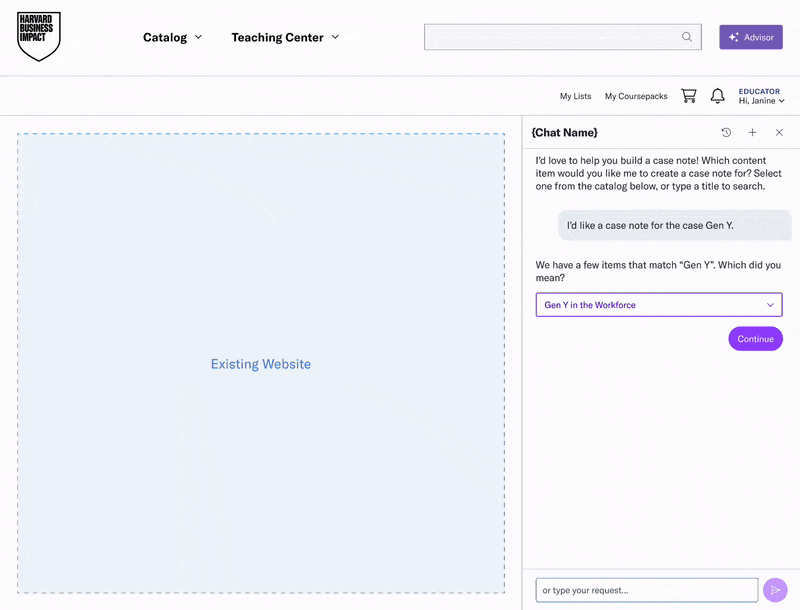Open the notifications bell
800x610 pixels.
click(717, 95)
